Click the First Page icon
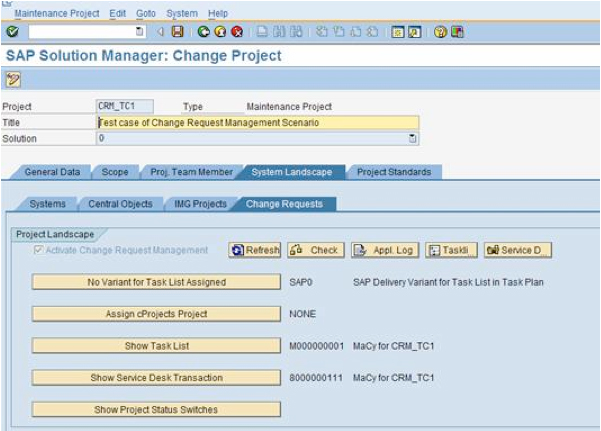The height and width of the screenshot is (431, 601). pyautogui.click(x=322, y=31)
